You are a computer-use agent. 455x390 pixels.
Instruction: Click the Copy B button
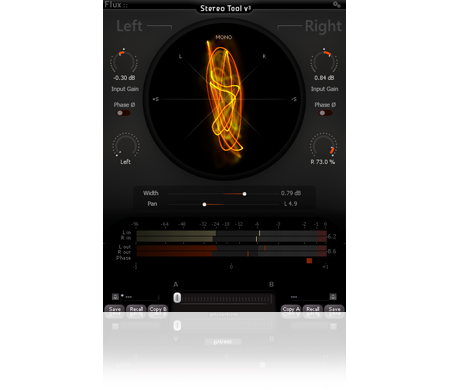158,309
